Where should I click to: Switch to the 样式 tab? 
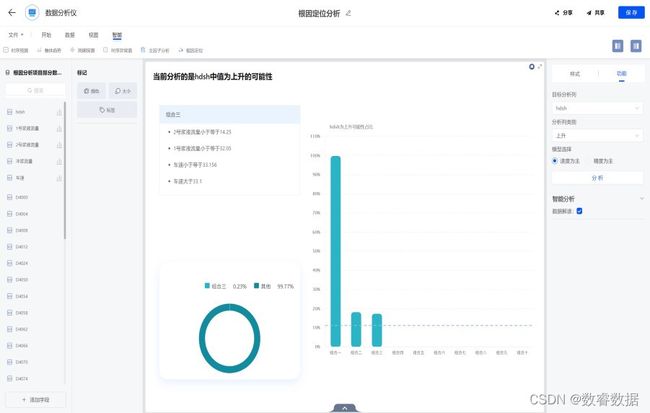tap(575, 74)
